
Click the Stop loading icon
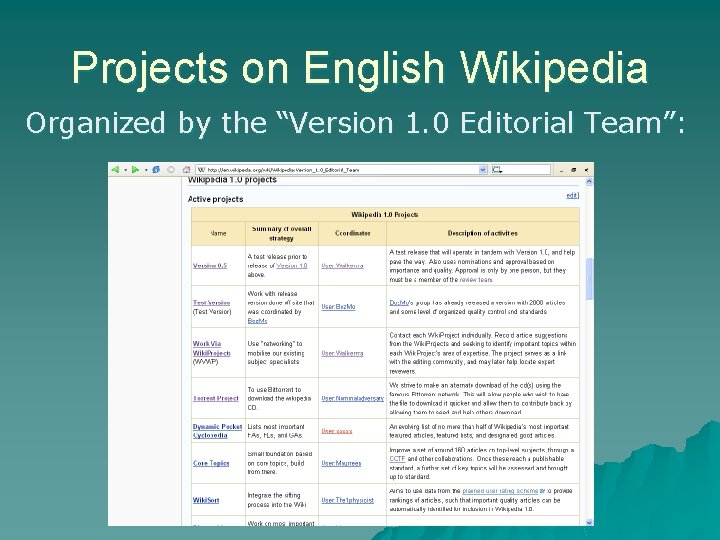tap(171, 170)
